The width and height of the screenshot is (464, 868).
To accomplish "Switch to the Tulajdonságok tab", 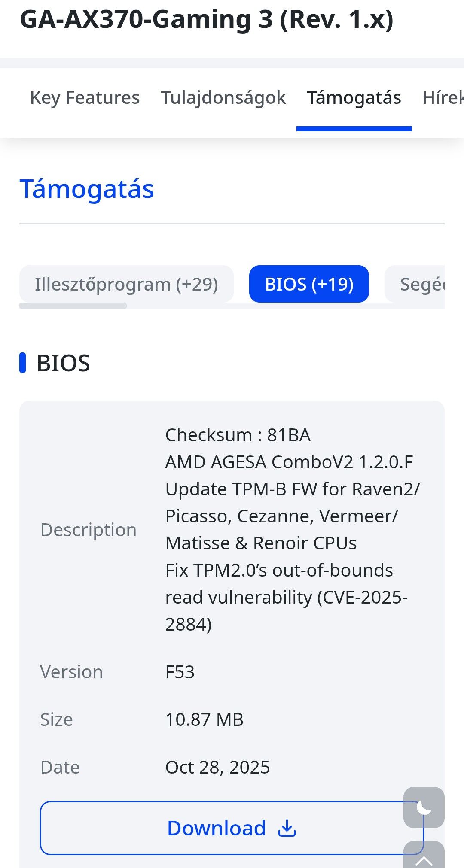I will pyautogui.click(x=223, y=98).
